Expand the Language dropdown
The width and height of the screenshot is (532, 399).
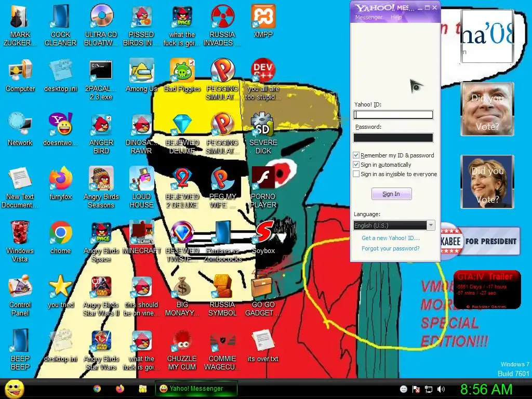pyautogui.click(x=431, y=225)
